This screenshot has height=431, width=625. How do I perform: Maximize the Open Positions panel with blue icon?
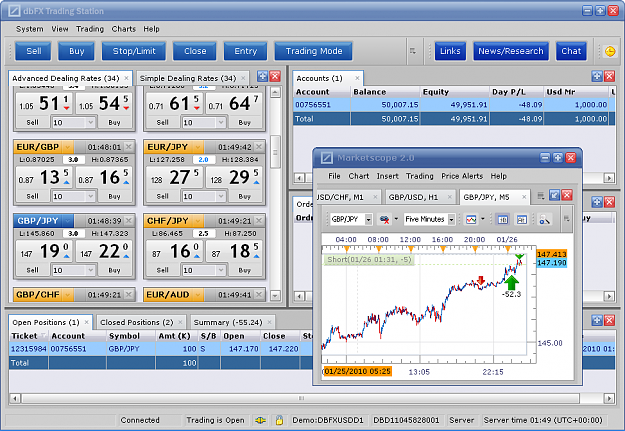(597, 321)
